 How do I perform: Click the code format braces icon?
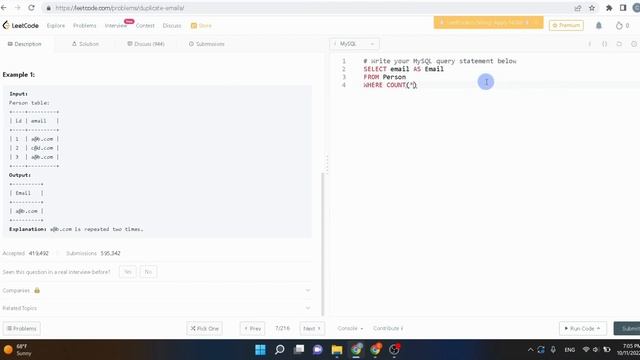point(604,44)
